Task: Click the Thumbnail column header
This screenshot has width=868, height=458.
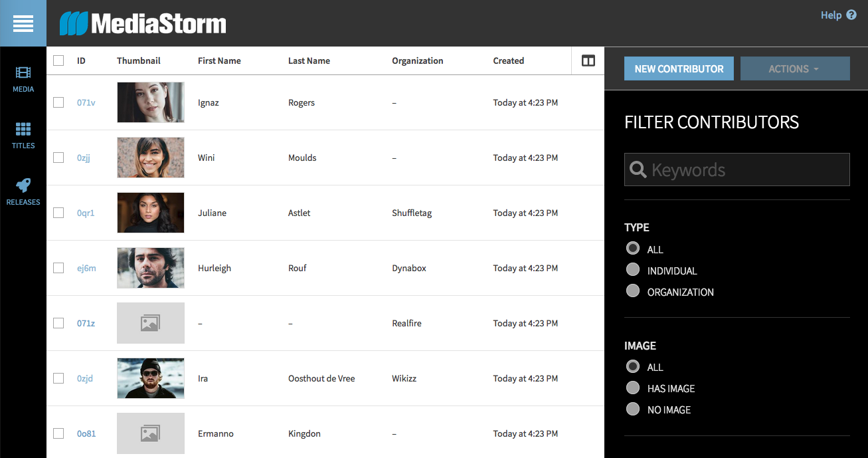Action: [x=139, y=60]
